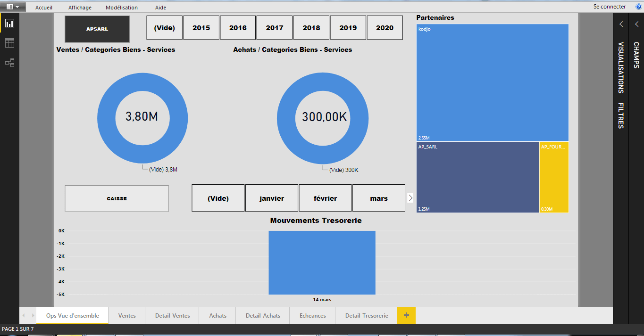Viewport: 644px width, 336px height.
Task: Expand the Champs pane chevron
Action: click(636, 24)
